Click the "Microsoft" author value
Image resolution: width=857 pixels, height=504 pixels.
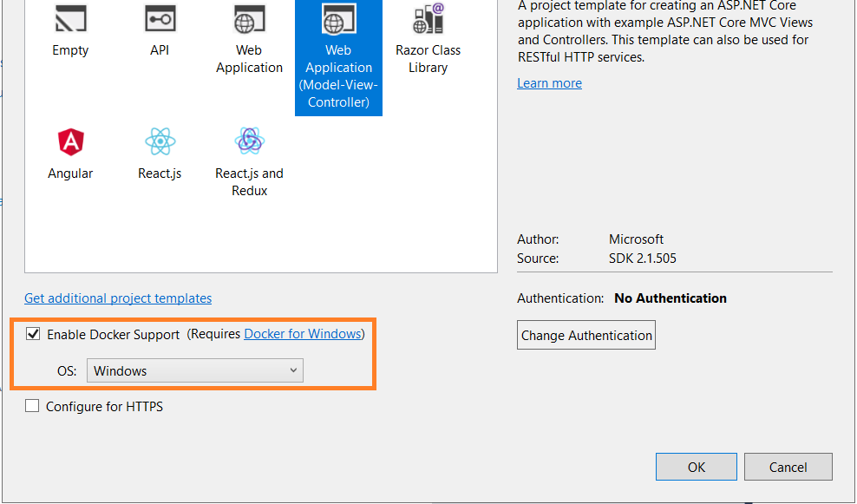[636, 239]
